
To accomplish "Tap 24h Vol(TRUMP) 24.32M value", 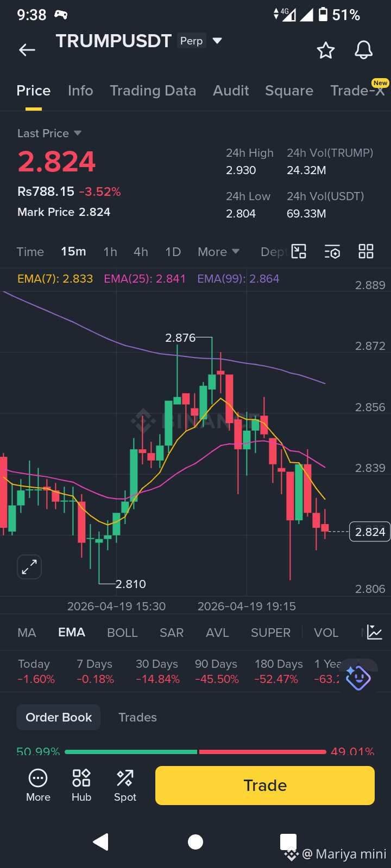I will tap(306, 170).
